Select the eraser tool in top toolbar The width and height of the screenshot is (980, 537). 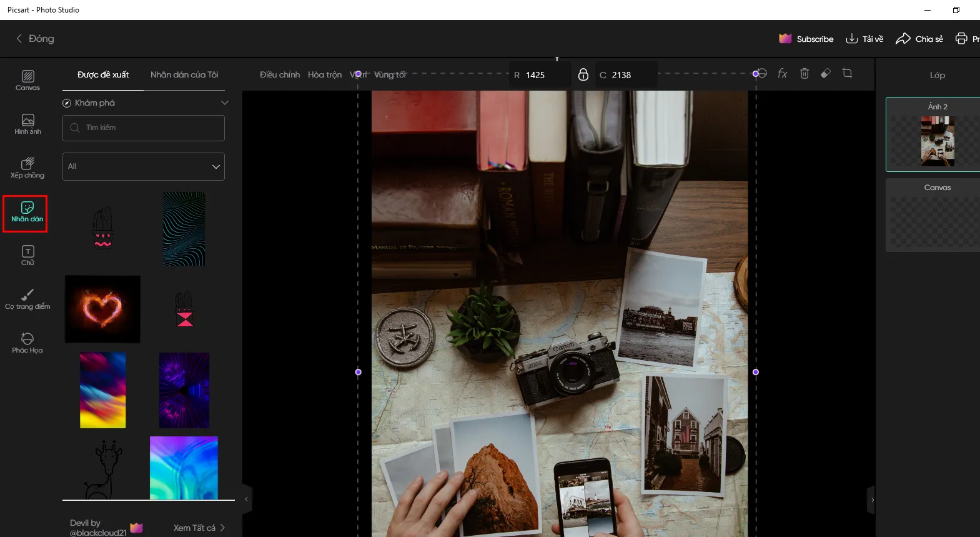[x=826, y=73]
